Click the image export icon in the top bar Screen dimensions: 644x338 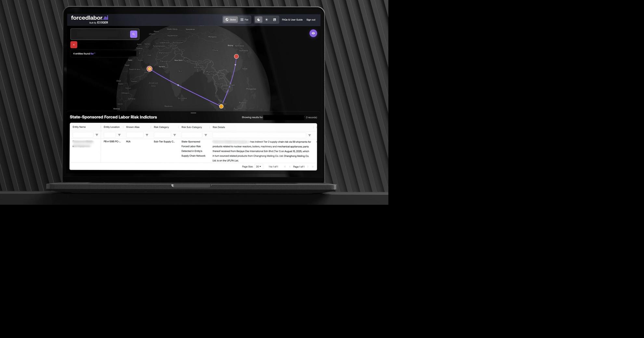(x=274, y=19)
